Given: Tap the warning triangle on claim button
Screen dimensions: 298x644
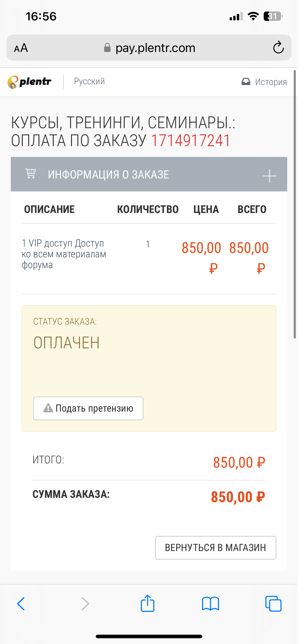Looking at the screenshot, I should 48,408.
